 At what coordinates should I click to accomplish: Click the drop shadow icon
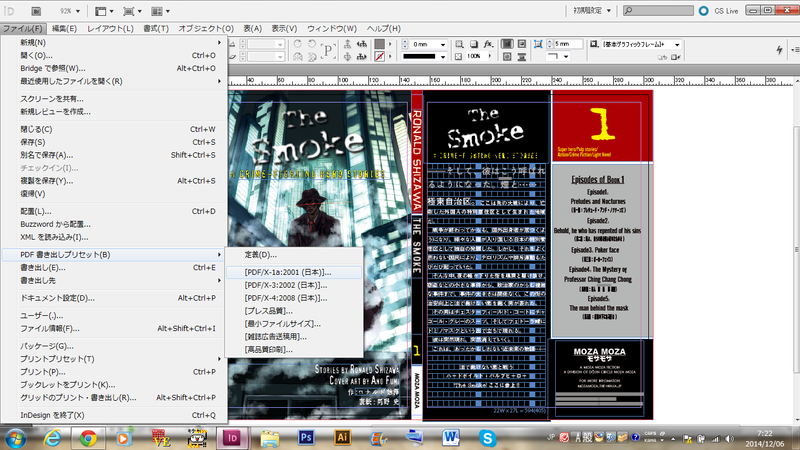[x=474, y=44]
